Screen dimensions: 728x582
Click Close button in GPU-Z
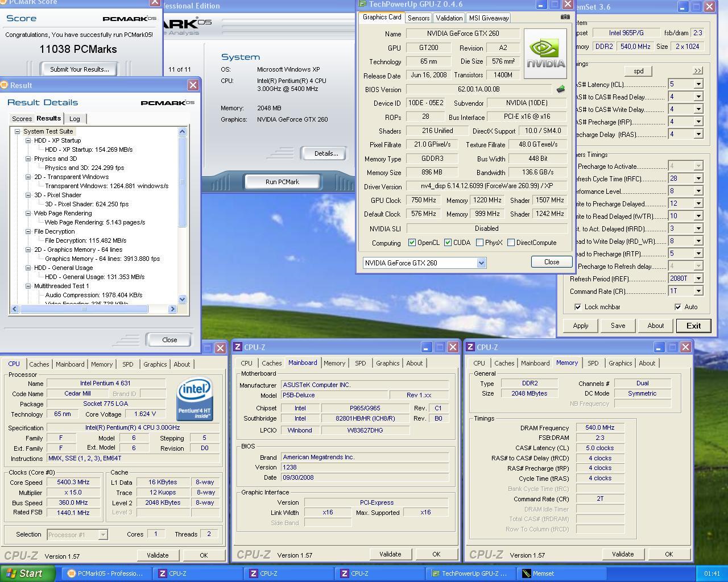(x=551, y=262)
